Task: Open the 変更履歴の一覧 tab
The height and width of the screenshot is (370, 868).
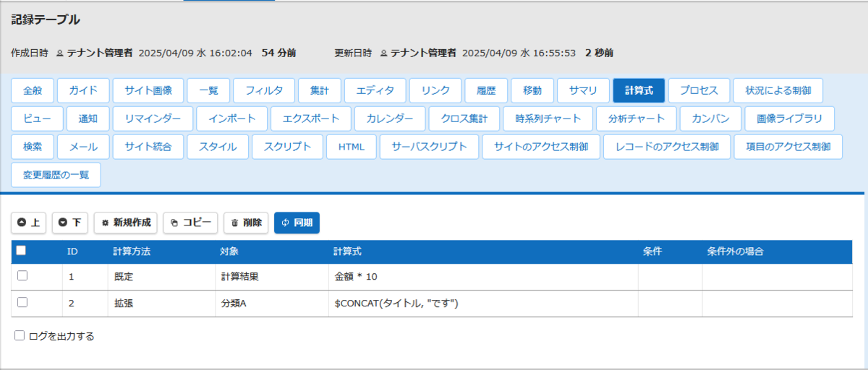Action: [x=56, y=175]
